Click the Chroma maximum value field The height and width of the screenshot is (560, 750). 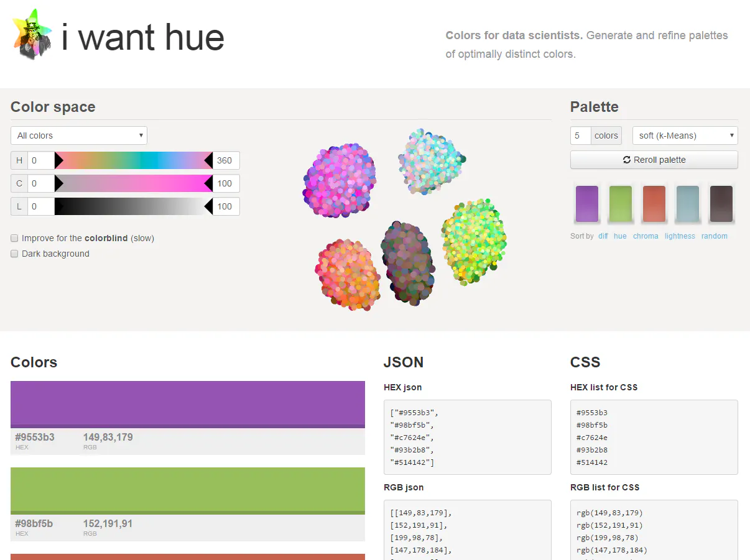click(226, 183)
